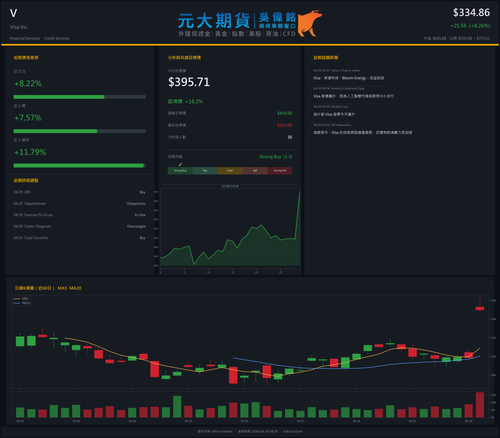500x438 pixels.
Task: Open the Motley Fool Visa headline
Action: point(334,114)
